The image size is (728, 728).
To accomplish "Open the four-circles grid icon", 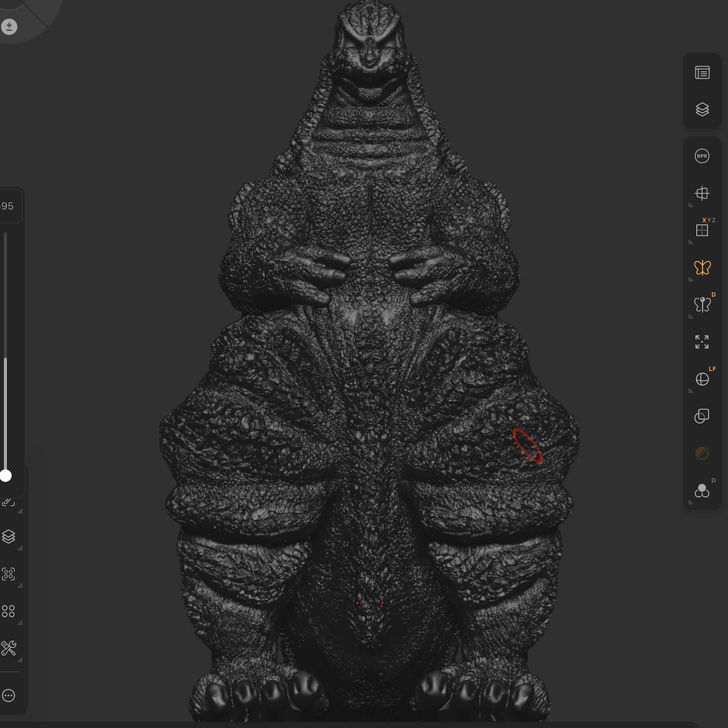I will [8, 612].
